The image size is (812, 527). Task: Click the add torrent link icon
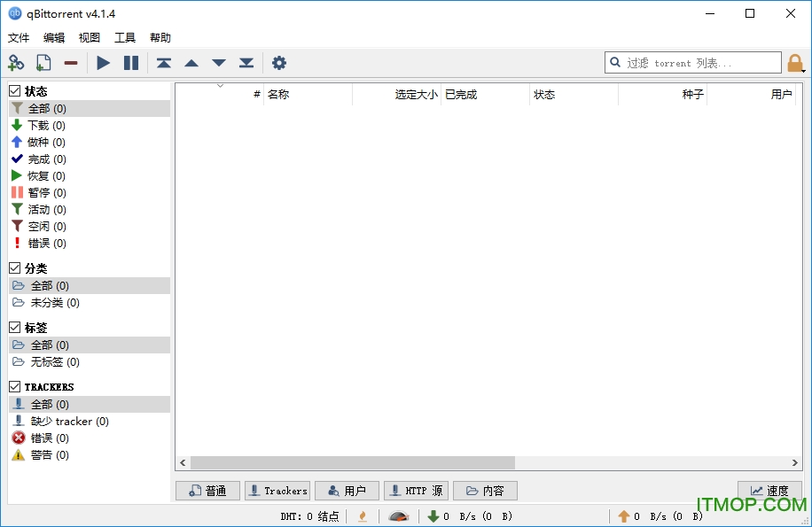(16, 63)
